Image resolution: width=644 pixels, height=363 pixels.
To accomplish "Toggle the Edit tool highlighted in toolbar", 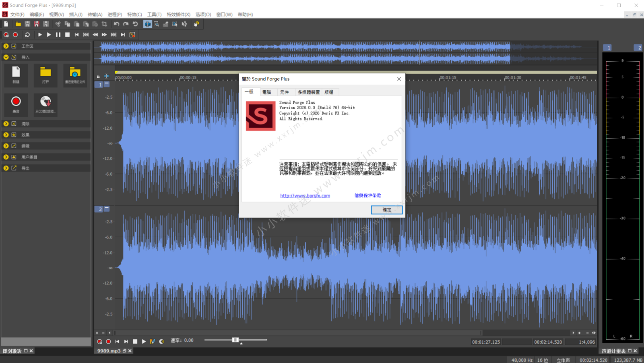I will 147,24.
